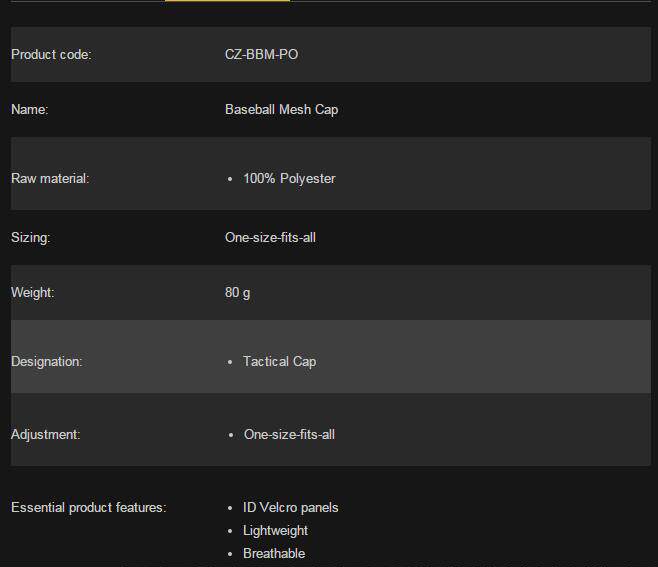Click the "Adjustment:" row label
The width and height of the screenshot is (658, 567).
[x=46, y=434]
